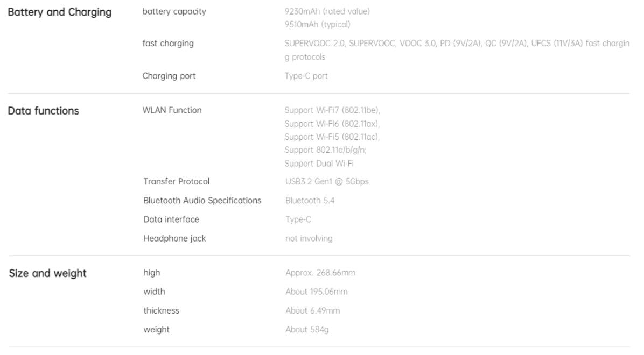Click the Data functions section heading
The height and width of the screenshot is (355, 644).
[x=43, y=111]
